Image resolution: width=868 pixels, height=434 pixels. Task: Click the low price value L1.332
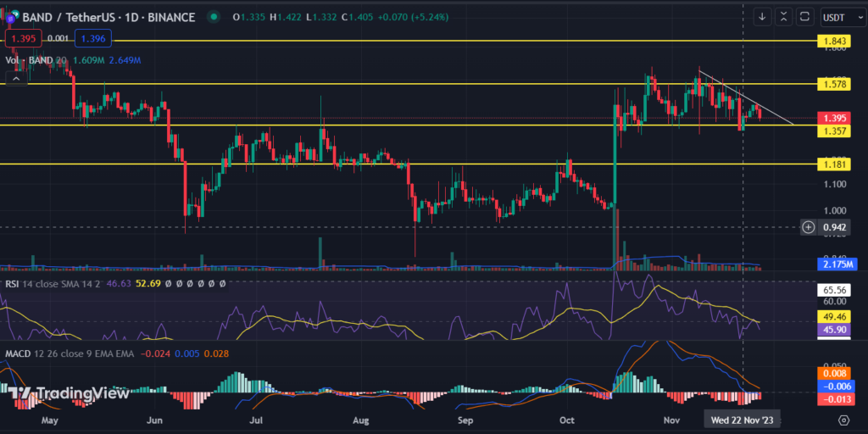(321, 17)
